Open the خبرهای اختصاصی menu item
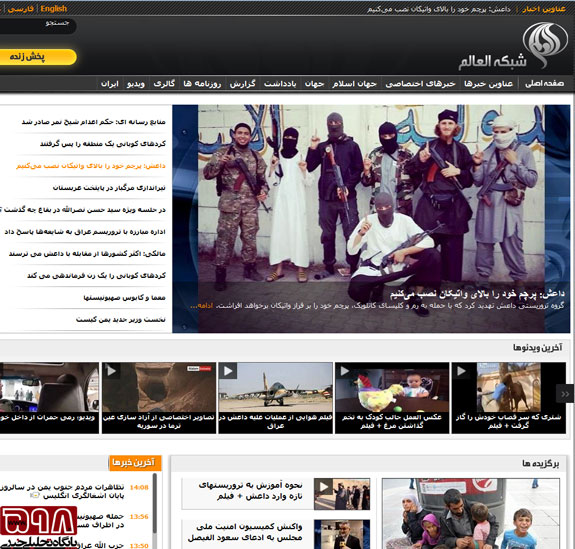The width and height of the screenshot is (575, 549). pos(420,84)
